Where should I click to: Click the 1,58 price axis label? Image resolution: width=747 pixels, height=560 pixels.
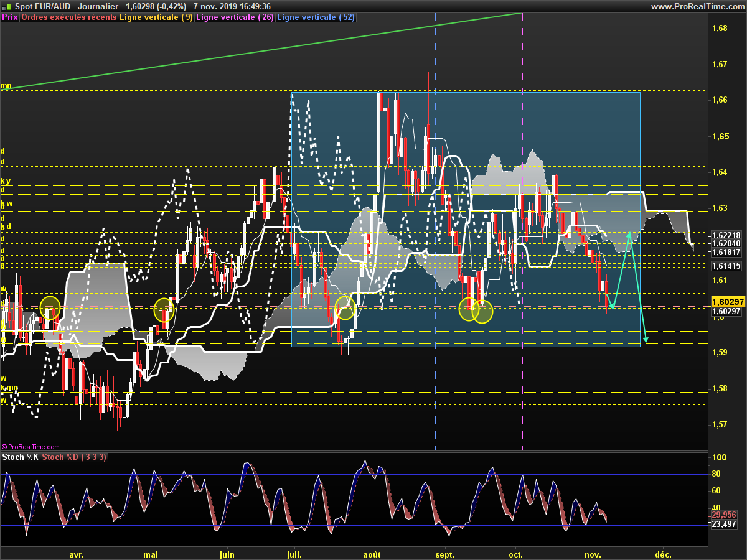pyautogui.click(x=719, y=388)
